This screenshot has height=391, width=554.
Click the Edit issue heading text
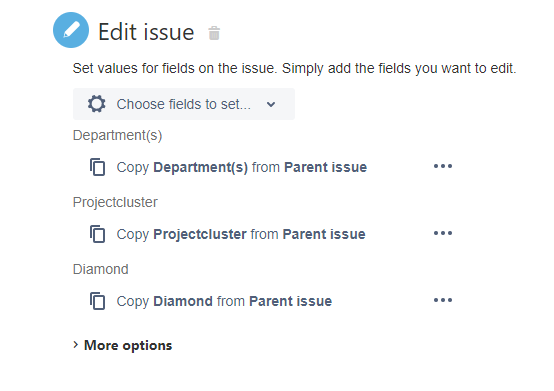tap(146, 32)
